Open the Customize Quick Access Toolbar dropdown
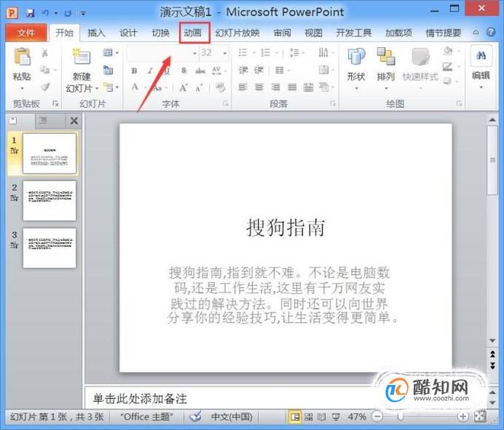 click(84, 13)
